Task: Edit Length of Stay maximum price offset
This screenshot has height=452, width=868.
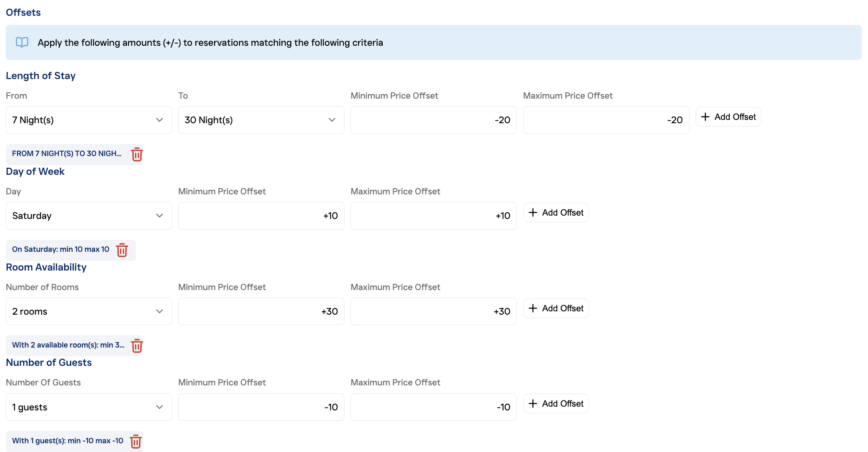Action: [x=606, y=120]
